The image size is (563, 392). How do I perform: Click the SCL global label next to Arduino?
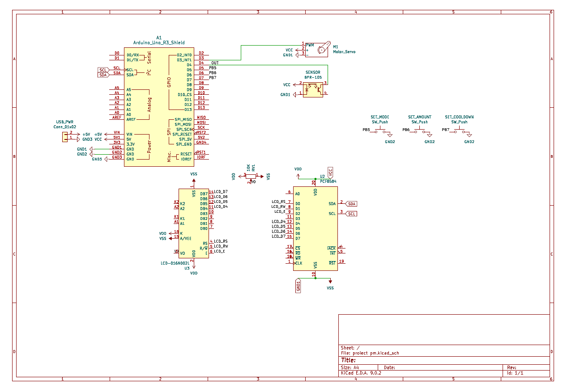point(103,70)
